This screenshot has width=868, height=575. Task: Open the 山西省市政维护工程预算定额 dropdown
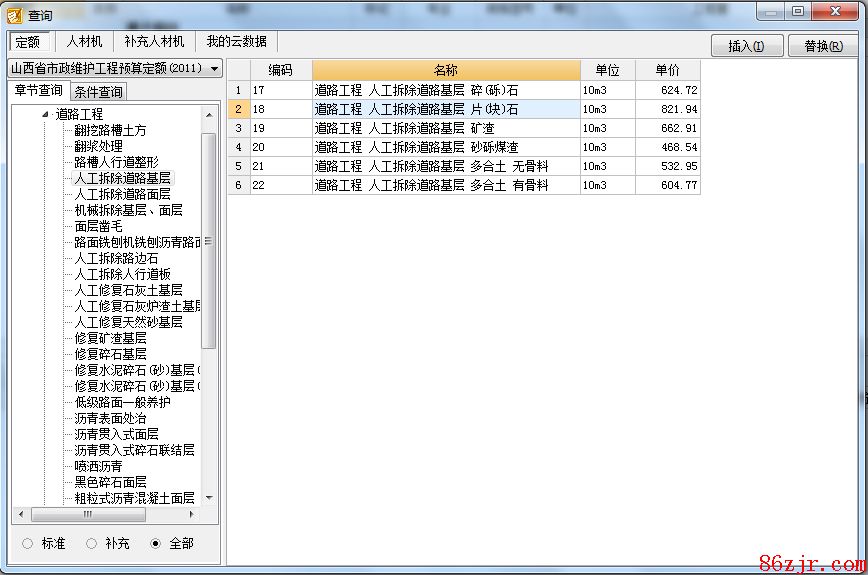tap(115, 69)
